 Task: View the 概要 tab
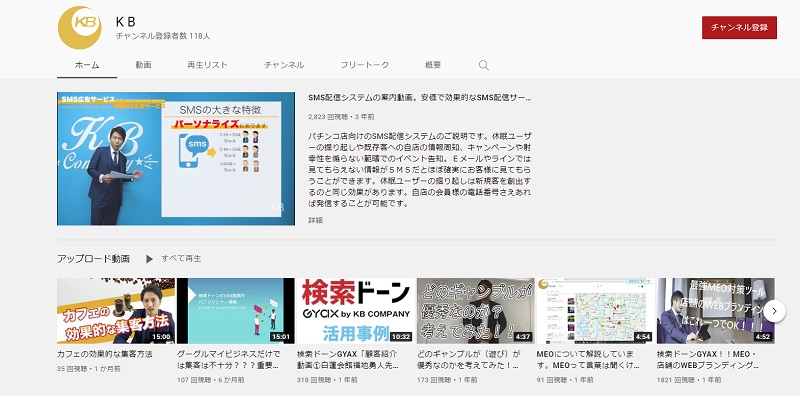[433, 65]
